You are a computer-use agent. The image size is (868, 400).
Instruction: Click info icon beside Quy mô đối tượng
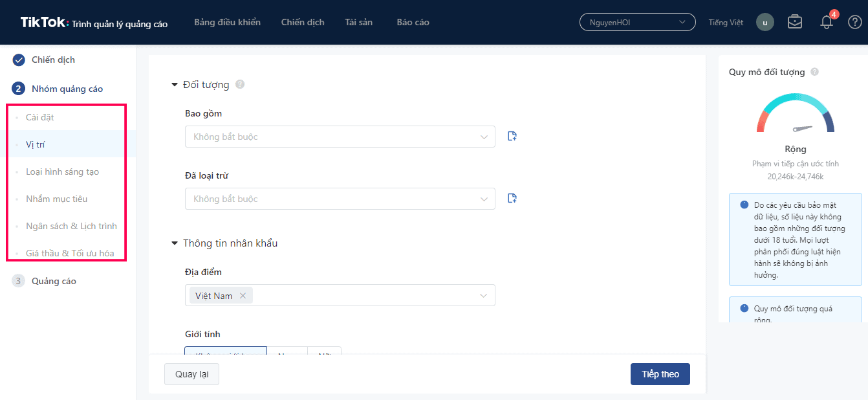pos(814,72)
